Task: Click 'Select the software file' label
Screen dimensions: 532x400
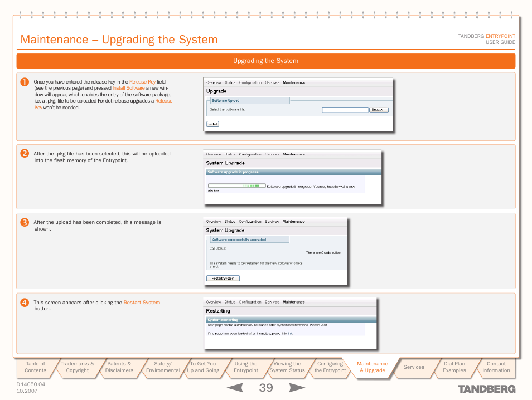Action: [227, 110]
